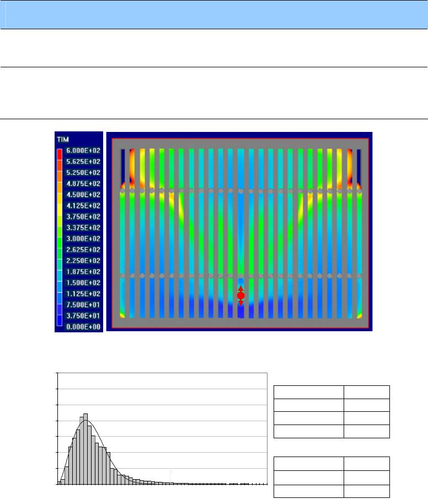The height and width of the screenshot is (504, 428).
Task: Click the red injection point marker
Action: coord(240,296)
